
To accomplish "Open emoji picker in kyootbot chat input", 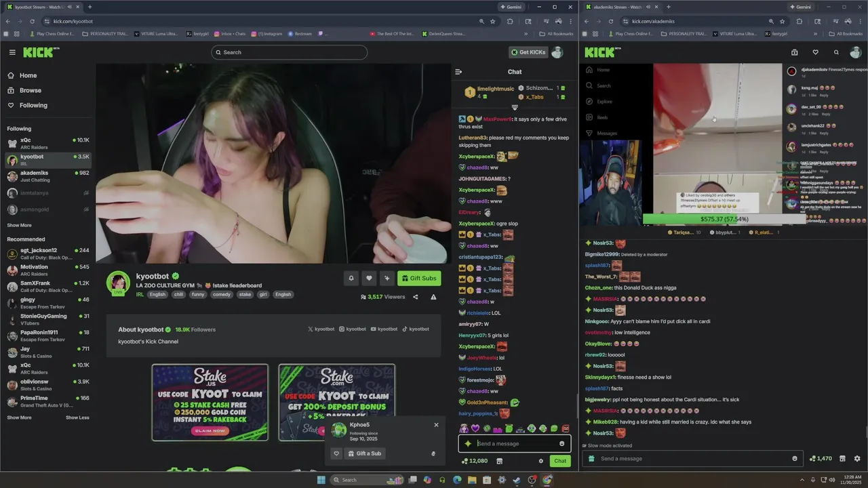I will (x=561, y=444).
